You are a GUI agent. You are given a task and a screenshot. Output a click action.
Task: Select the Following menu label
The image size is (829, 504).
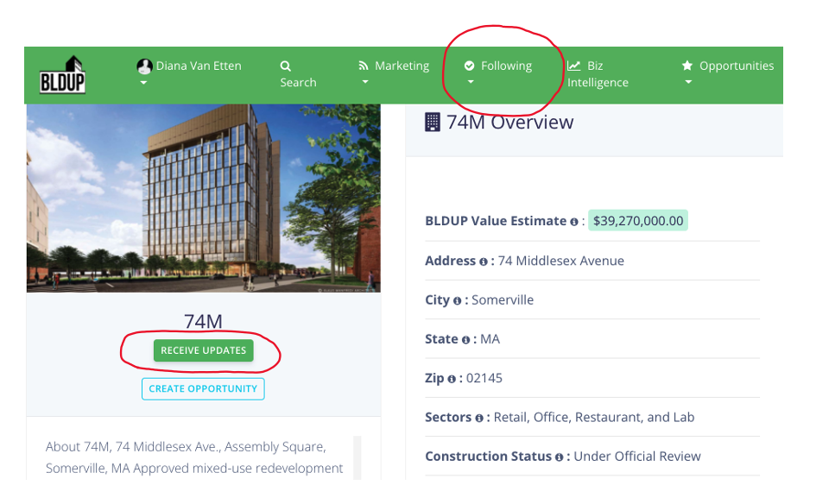[506, 66]
